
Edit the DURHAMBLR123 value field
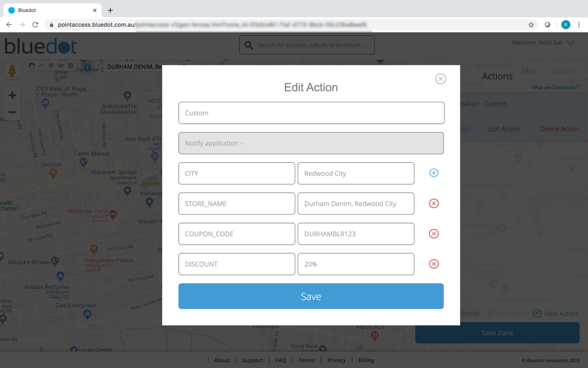(356, 234)
